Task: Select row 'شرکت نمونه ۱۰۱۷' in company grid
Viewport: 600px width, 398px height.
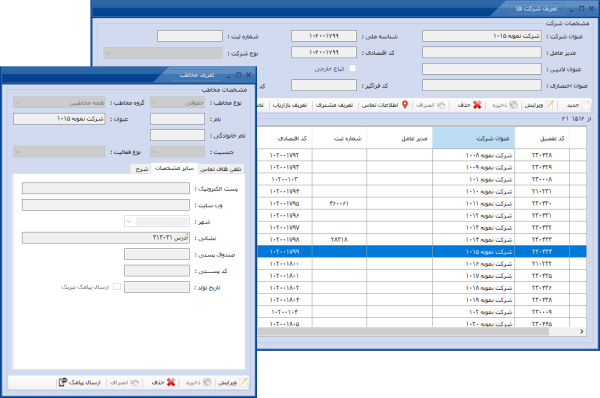Action: (422, 276)
